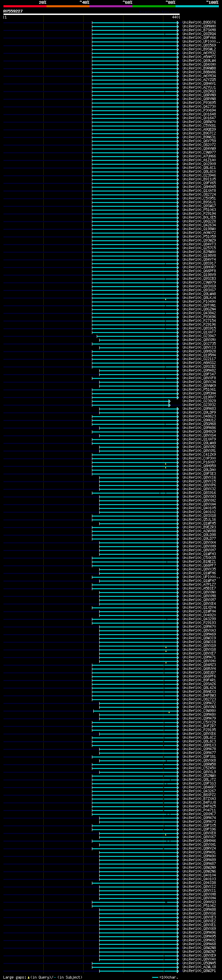This screenshot has height=980, width=222.
Task: Select the UniRef100_O48623 label
Action: (x=199, y=416)
